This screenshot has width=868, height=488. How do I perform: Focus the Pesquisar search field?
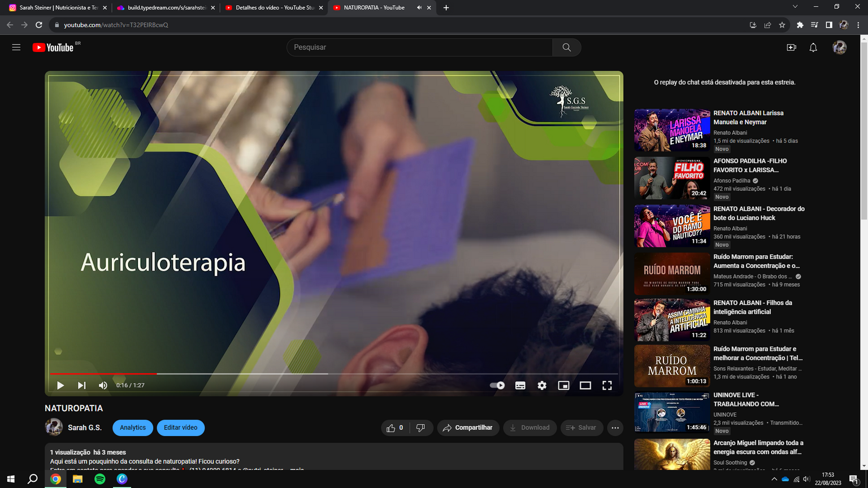420,47
